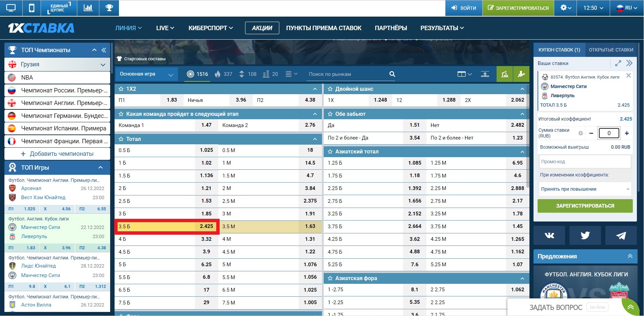Focus the Поиск по рынкам search field
644x316 pixels.
coord(347,74)
